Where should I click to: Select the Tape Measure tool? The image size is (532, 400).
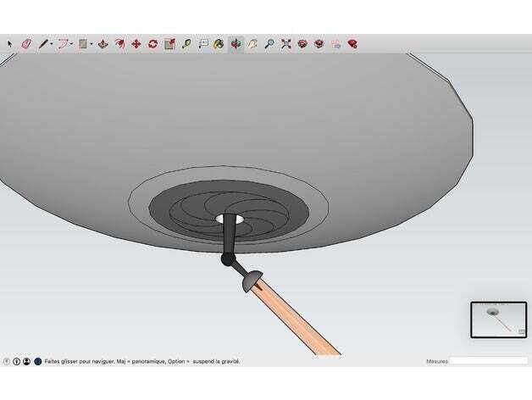186,44
